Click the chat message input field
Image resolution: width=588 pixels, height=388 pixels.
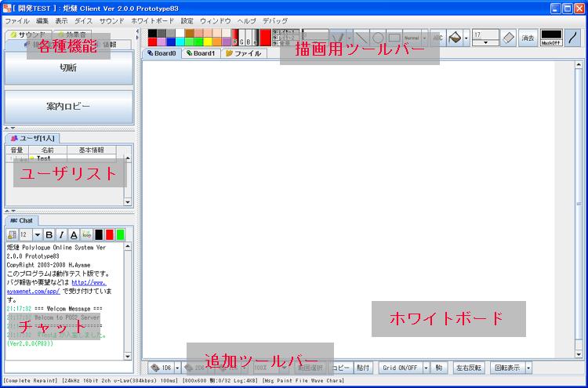tap(69, 367)
